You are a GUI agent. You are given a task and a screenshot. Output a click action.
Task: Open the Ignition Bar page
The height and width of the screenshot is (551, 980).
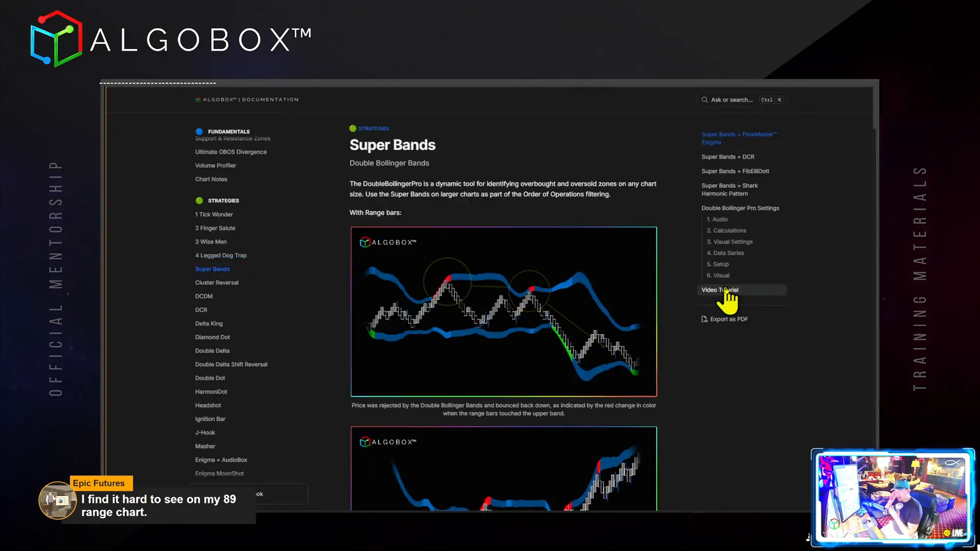pos(210,419)
